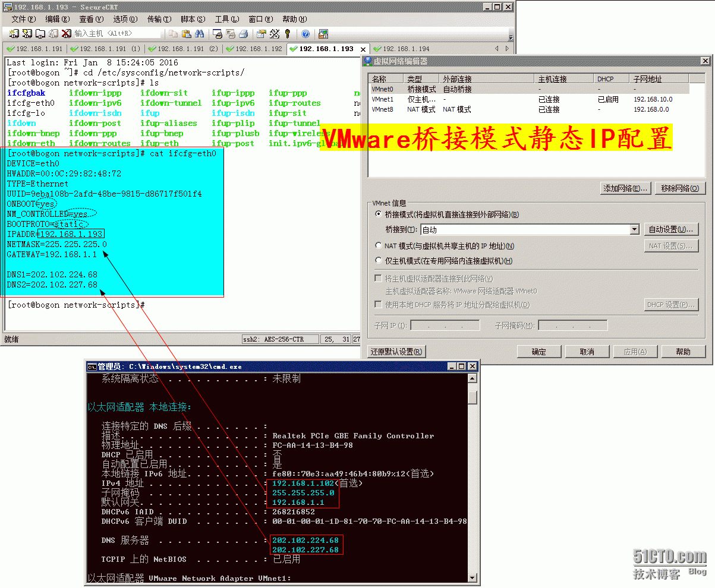The width and height of the screenshot is (715, 588).
Task: Click the Copy icon in SecureCRT toolbar
Action: point(174,34)
